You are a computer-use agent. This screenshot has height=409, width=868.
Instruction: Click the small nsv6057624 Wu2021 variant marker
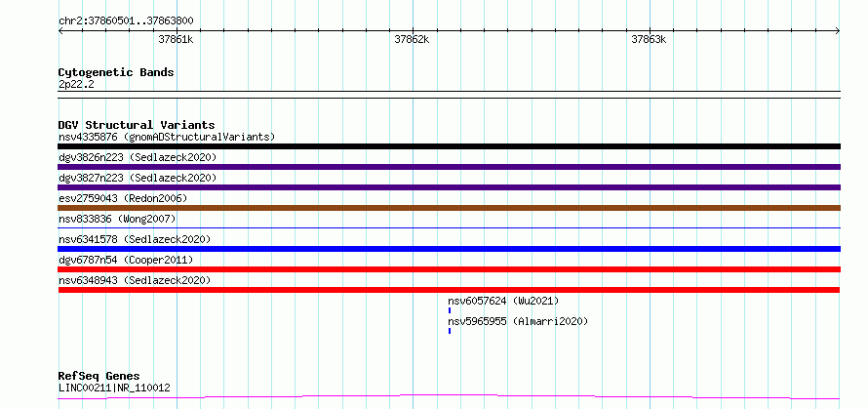point(450,310)
